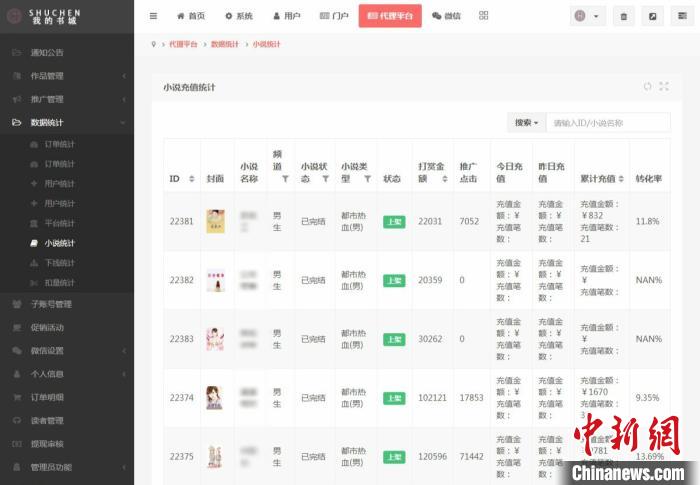Click the hamburger menu icon in top bar
Image resolution: width=700 pixels, height=485 pixels.
pyautogui.click(x=153, y=16)
